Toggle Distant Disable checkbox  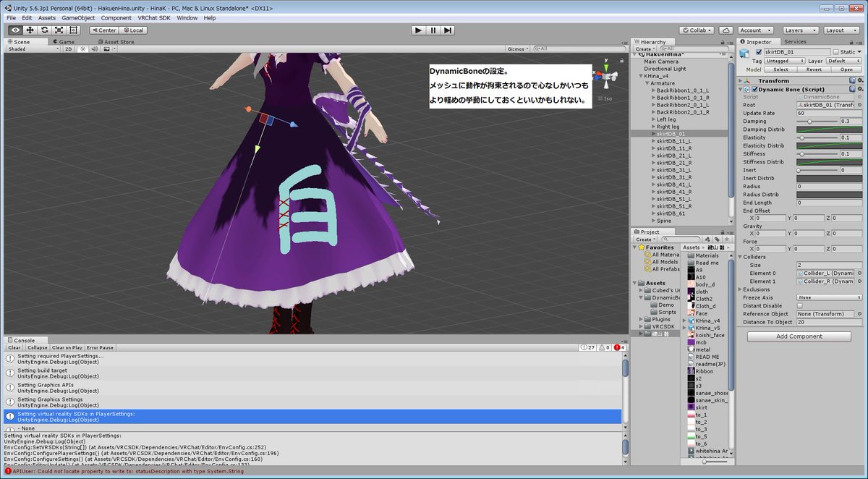(x=800, y=305)
